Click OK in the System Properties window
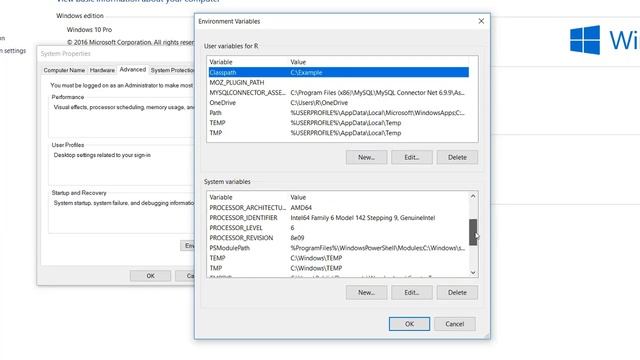This screenshot has width=640, height=360. (151, 276)
